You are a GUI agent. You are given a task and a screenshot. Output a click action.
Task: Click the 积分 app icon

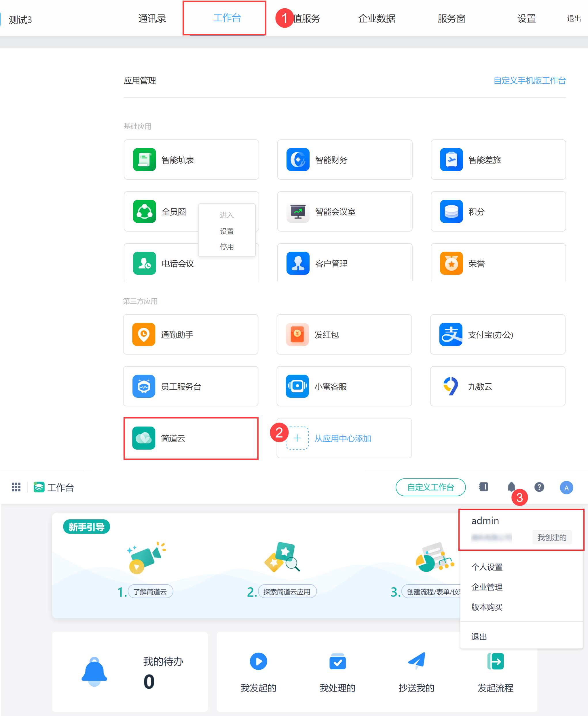(451, 211)
